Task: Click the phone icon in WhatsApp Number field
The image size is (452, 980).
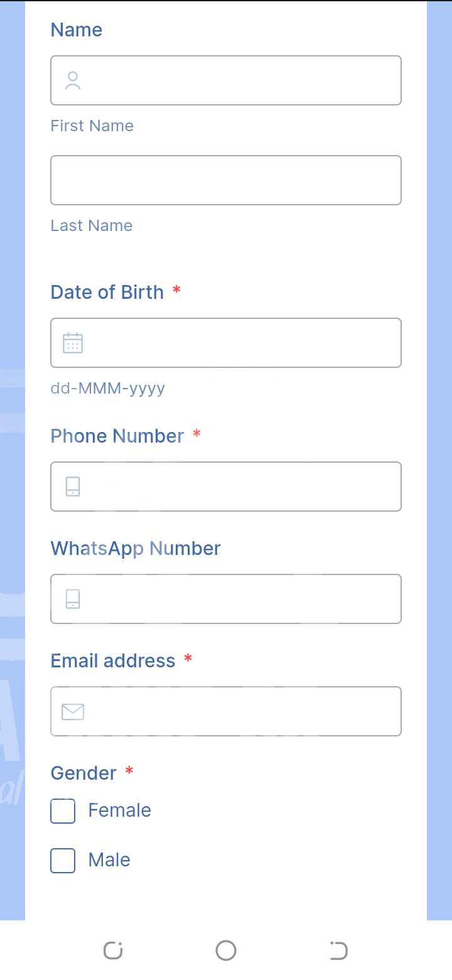Action: [x=73, y=599]
